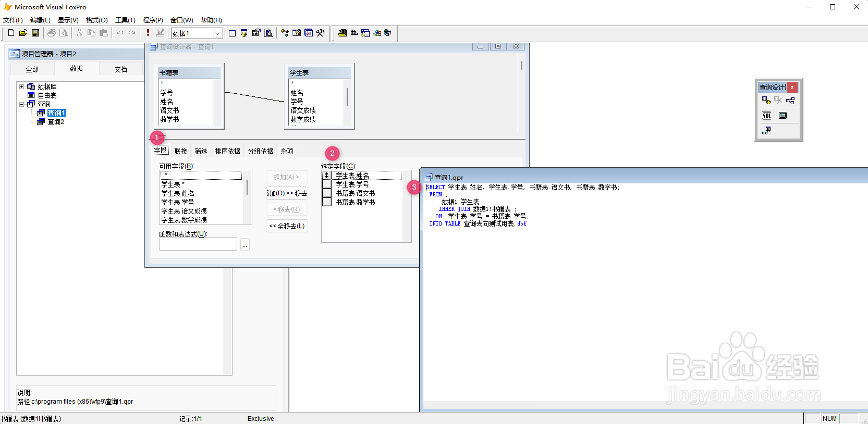Click the Toolbox hammer and wrench icon
The image size is (868, 424).
point(321,33)
